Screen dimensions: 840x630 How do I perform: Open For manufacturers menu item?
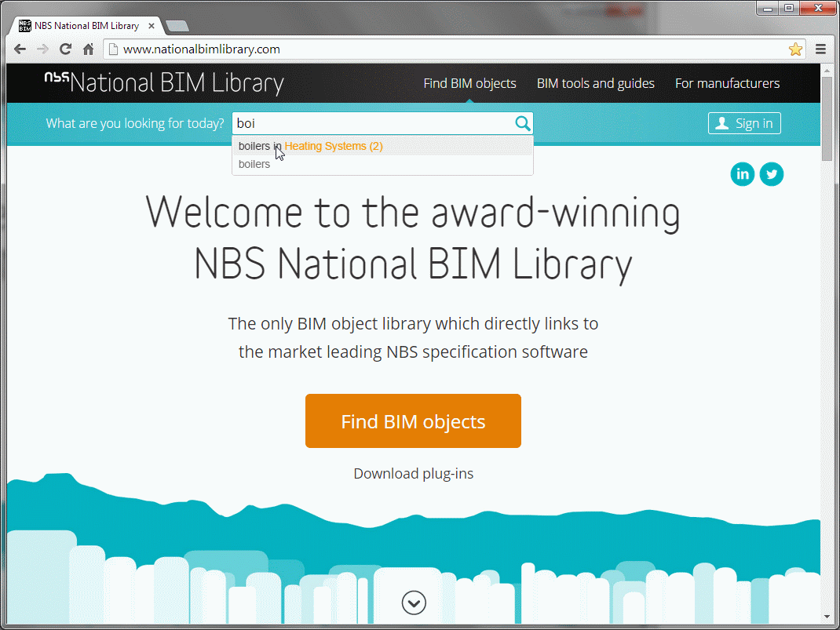click(727, 83)
